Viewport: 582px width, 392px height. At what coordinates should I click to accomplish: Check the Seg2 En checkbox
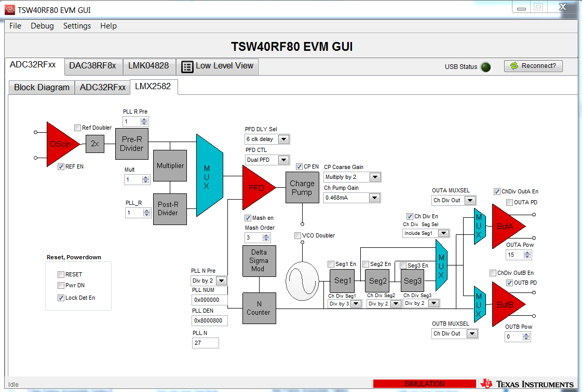366,264
